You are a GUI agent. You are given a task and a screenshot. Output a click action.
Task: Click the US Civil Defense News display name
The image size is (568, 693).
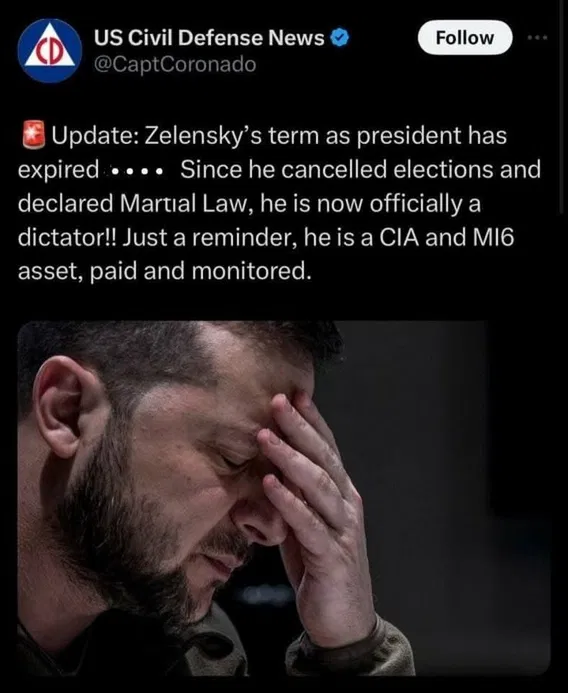[x=209, y=38]
